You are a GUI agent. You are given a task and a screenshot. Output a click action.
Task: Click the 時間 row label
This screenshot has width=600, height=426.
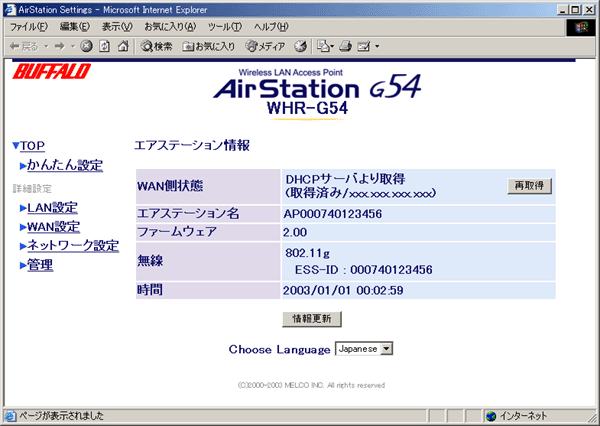(150, 290)
